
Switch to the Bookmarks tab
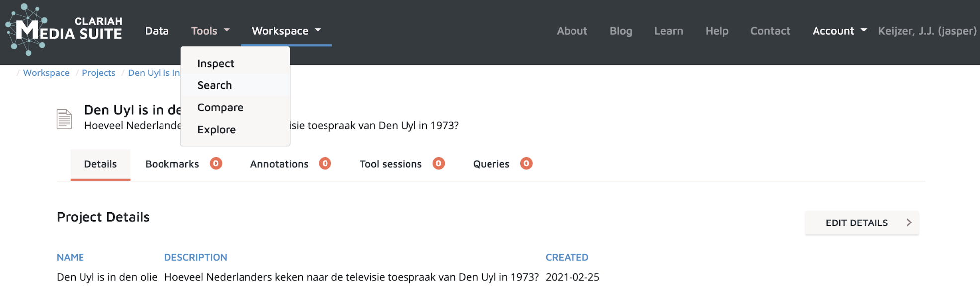[172, 164]
